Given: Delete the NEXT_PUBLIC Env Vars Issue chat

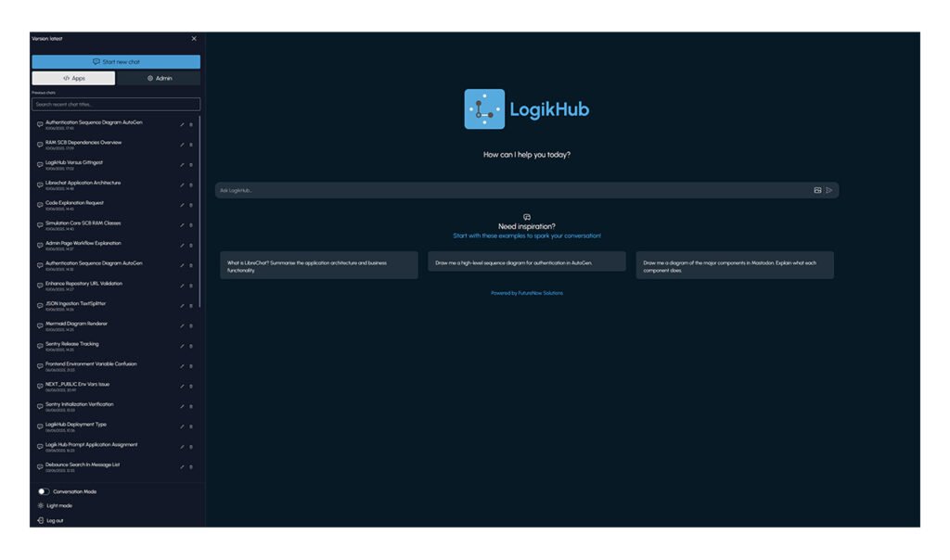Looking at the screenshot, I should click(x=191, y=387).
